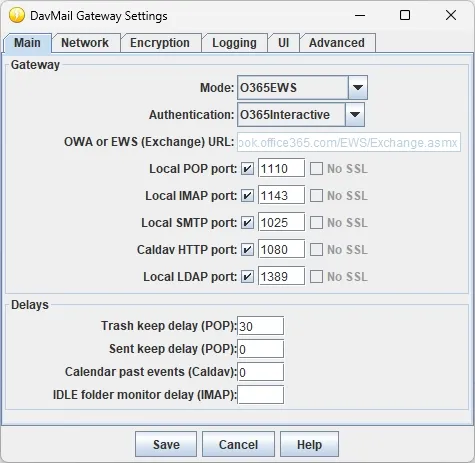The height and width of the screenshot is (463, 475).
Task: Open the Mode dropdown arrow
Action: pyautogui.click(x=358, y=88)
